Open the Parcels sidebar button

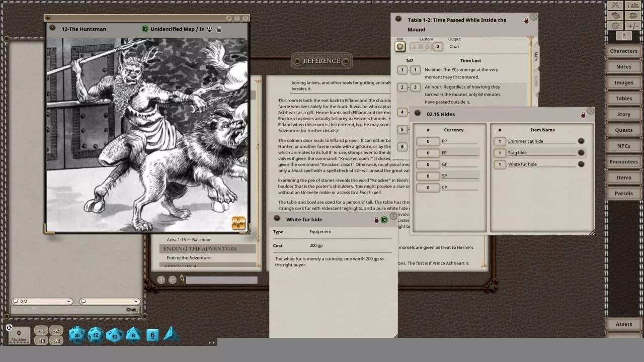[623, 193]
